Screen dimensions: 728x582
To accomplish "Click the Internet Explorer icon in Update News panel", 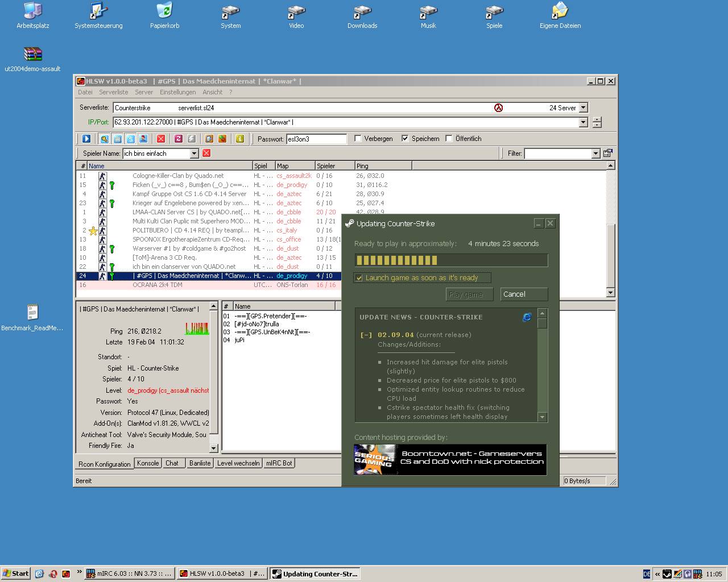I will tap(527, 317).
